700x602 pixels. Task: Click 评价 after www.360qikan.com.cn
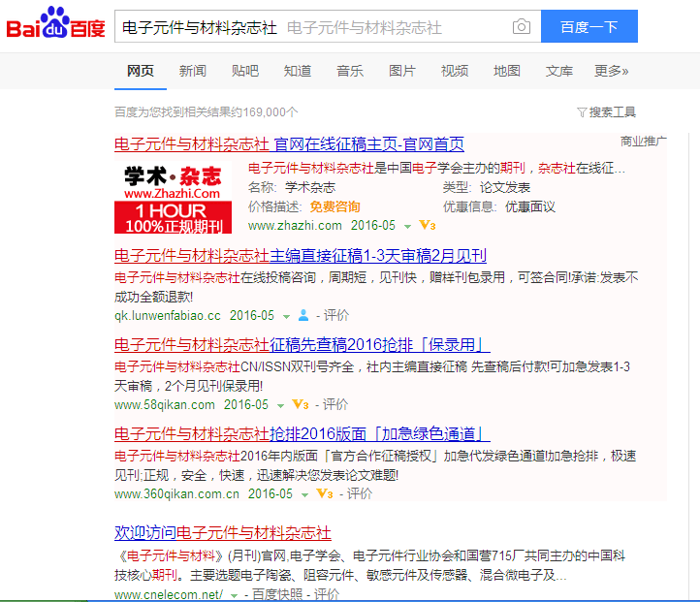pyautogui.click(x=360, y=494)
